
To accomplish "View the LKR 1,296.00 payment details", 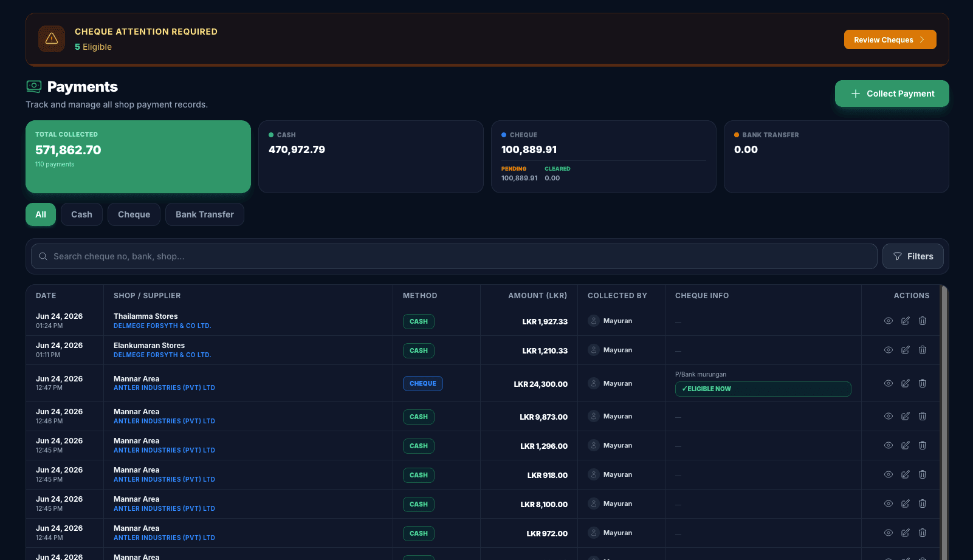I will pyautogui.click(x=889, y=445).
